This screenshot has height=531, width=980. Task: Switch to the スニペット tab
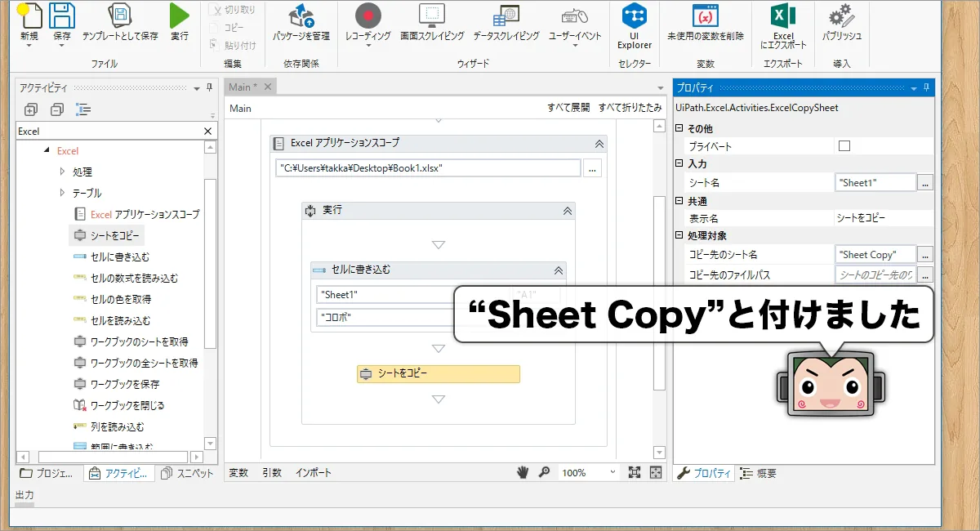187,473
